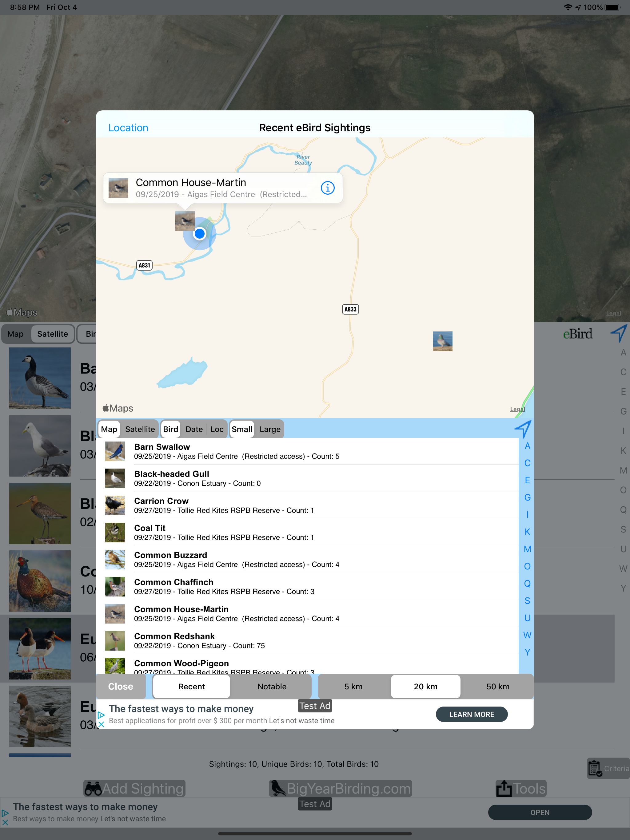Image resolution: width=630 pixels, height=840 pixels.
Task: Open the Legal link on popup map
Action: [517, 409]
